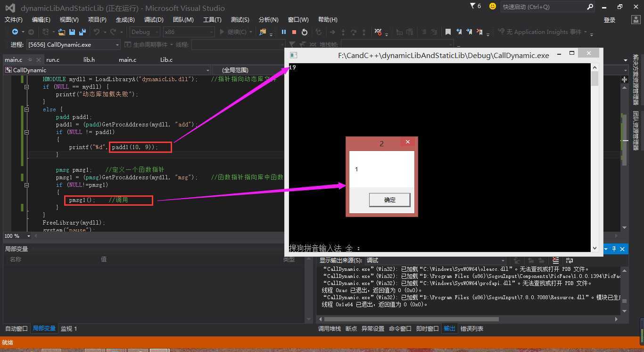Click the navigate backward arrow icon

(15, 32)
